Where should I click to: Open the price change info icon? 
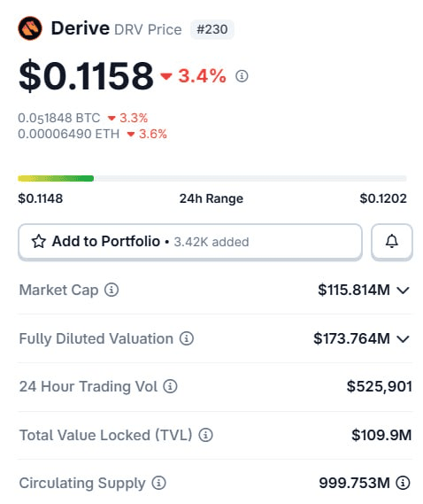(x=242, y=76)
